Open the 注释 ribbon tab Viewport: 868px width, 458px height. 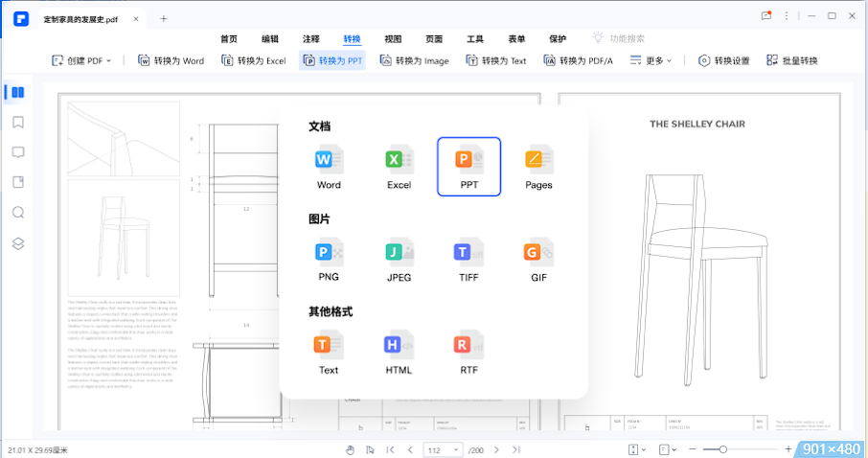click(x=311, y=38)
